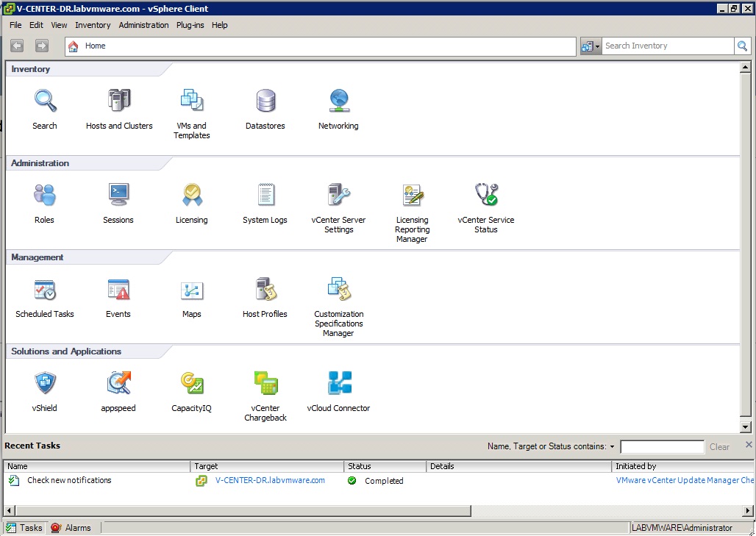Image resolution: width=756 pixels, height=536 pixels.
Task: Open Licensing Reporting Manager
Action: pyautogui.click(x=413, y=195)
